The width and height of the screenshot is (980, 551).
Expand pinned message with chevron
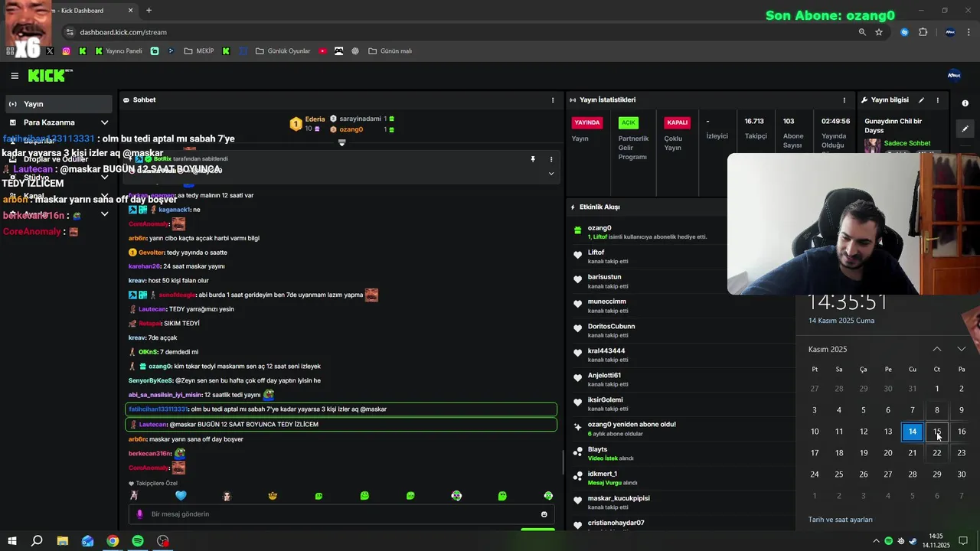pyautogui.click(x=550, y=174)
